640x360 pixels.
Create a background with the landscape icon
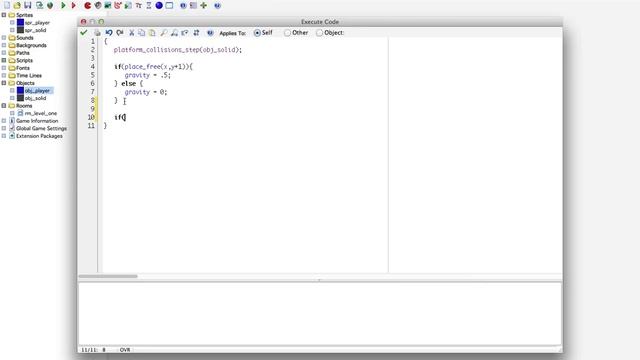click(108, 5)
